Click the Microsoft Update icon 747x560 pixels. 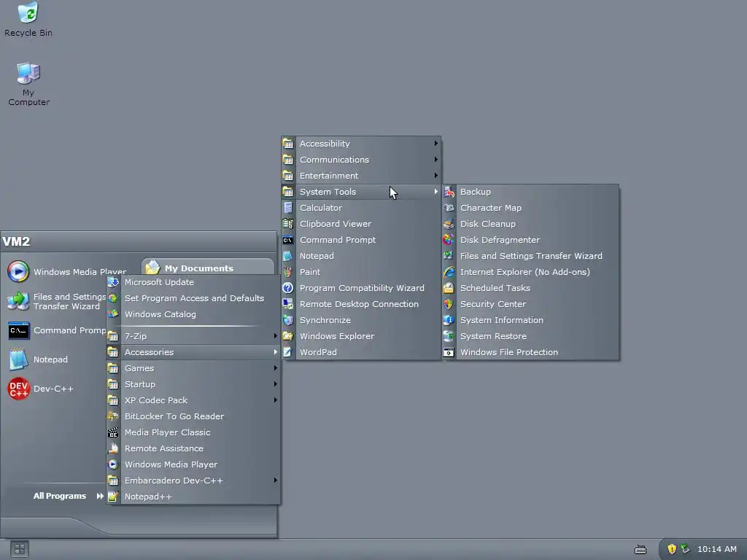tap(113, 282)
